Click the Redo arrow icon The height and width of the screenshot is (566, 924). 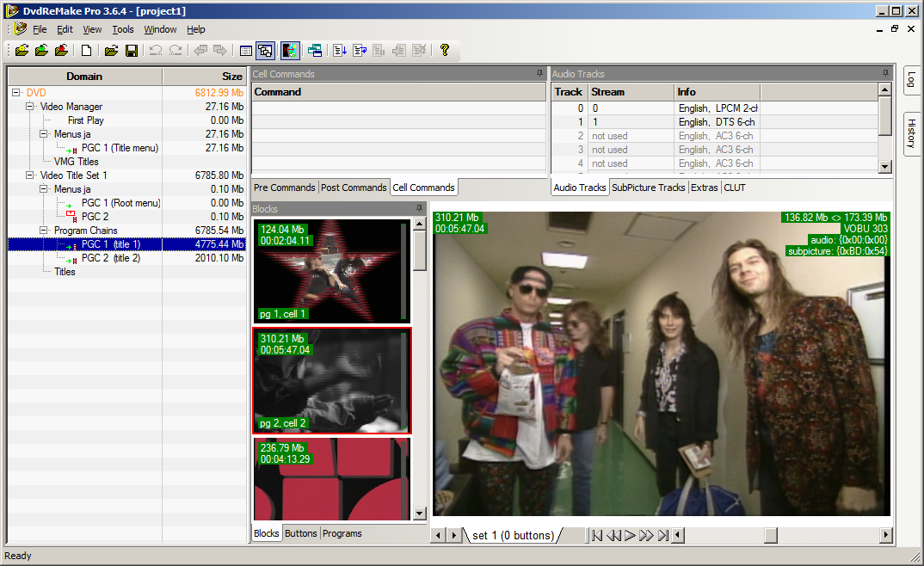(176, 51)
